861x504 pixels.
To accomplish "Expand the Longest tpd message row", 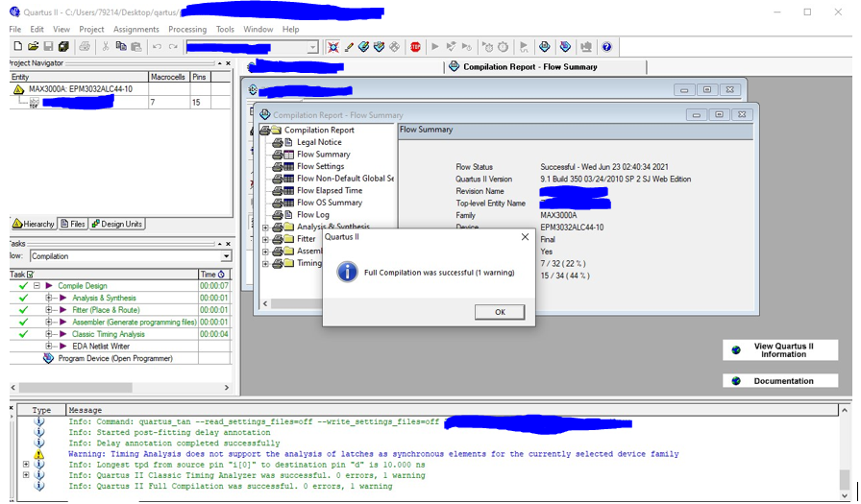I will tap(26, 465).
